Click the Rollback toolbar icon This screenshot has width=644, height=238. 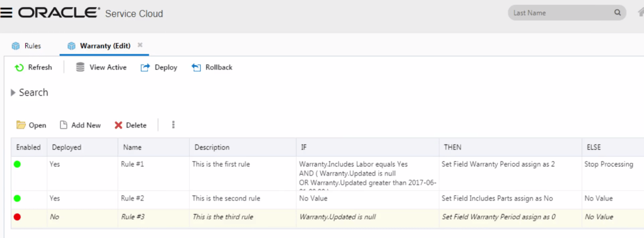[x=196, y=68]
